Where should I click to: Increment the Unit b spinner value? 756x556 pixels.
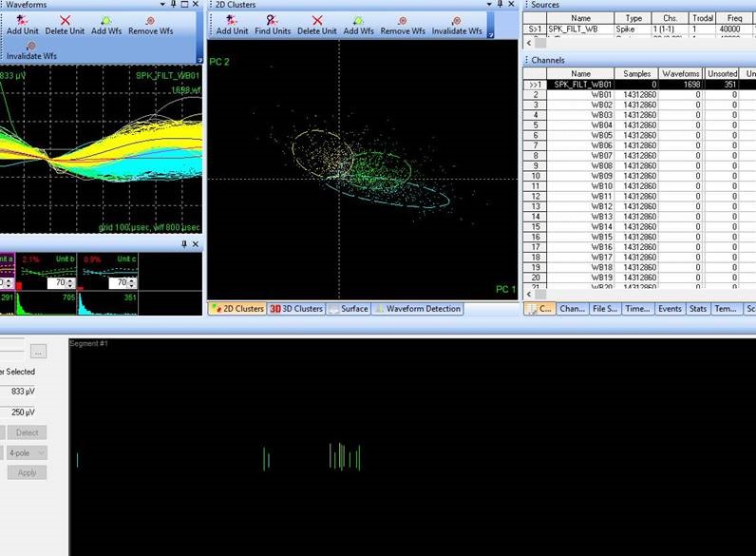(70, 281)
